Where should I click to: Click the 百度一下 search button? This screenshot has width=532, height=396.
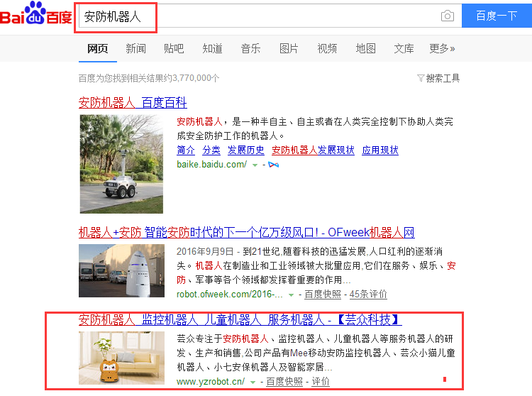click(497, 16)
